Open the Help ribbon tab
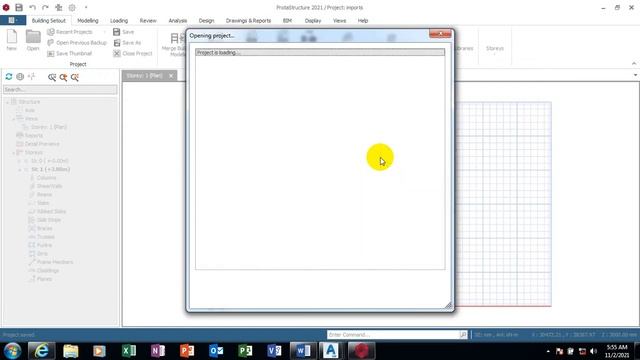Viewport: 640px width, 360px height. (362, 20)
